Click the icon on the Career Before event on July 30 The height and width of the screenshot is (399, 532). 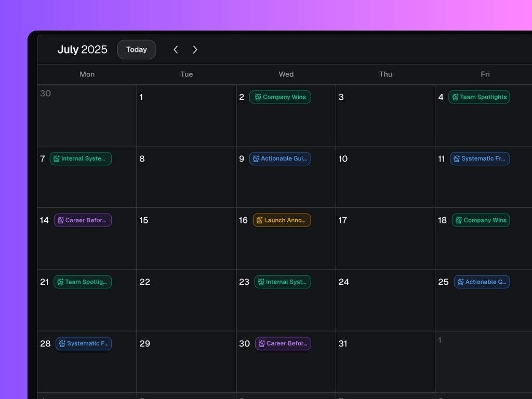pyautogui.click(x=261, y=343)
